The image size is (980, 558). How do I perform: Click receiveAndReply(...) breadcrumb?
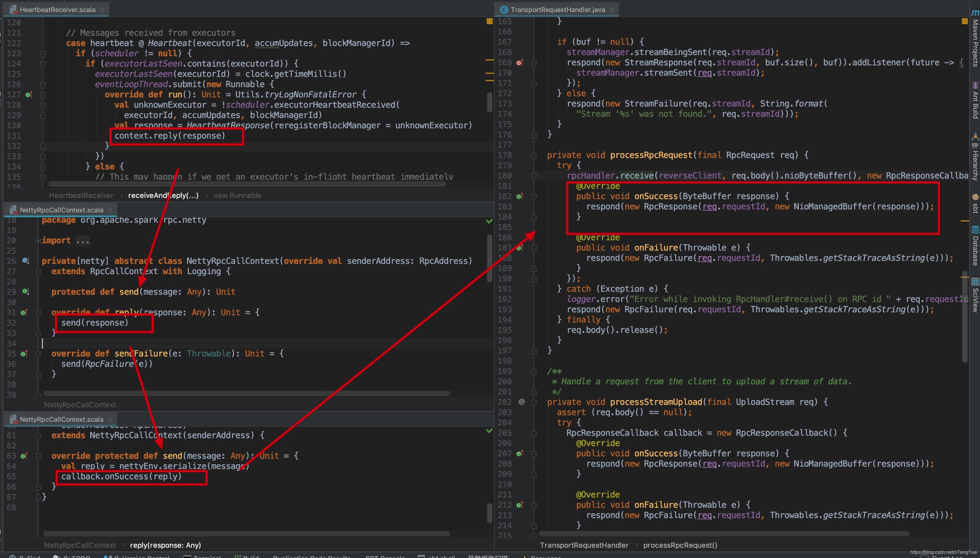[163, 195]
